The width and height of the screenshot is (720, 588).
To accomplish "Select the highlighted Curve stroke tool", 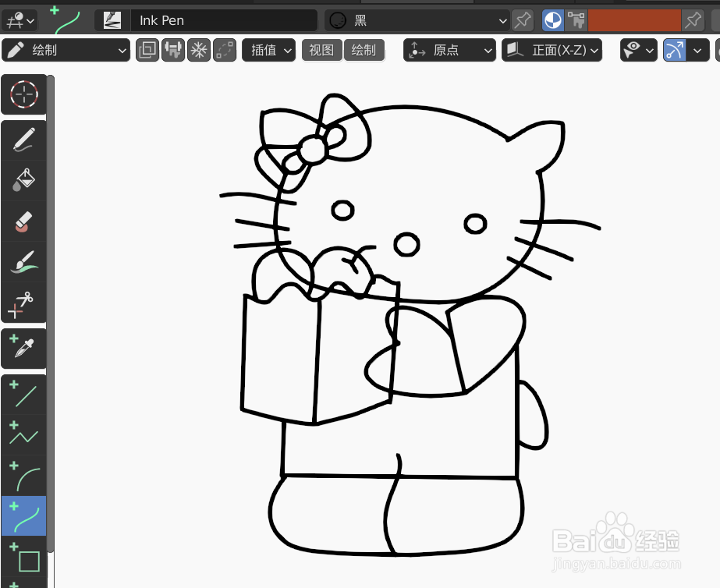I will (23, 515).
